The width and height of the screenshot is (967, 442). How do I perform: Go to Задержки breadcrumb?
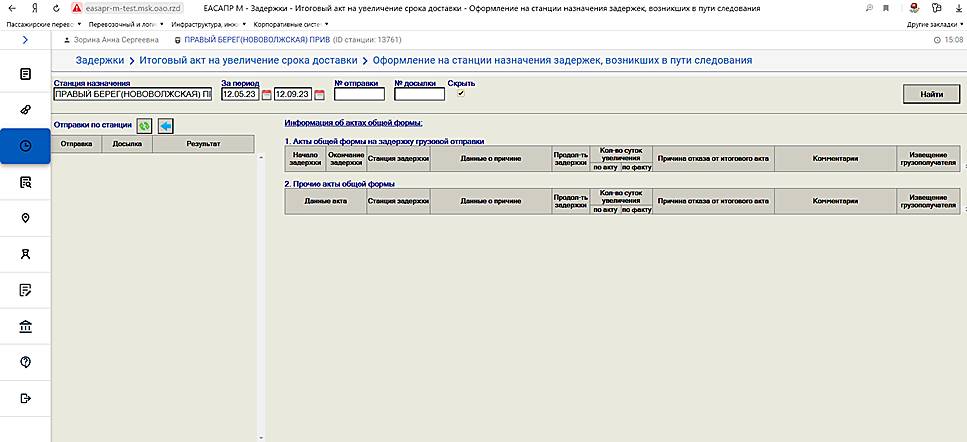pyautogui.click(x=98, y=61)
